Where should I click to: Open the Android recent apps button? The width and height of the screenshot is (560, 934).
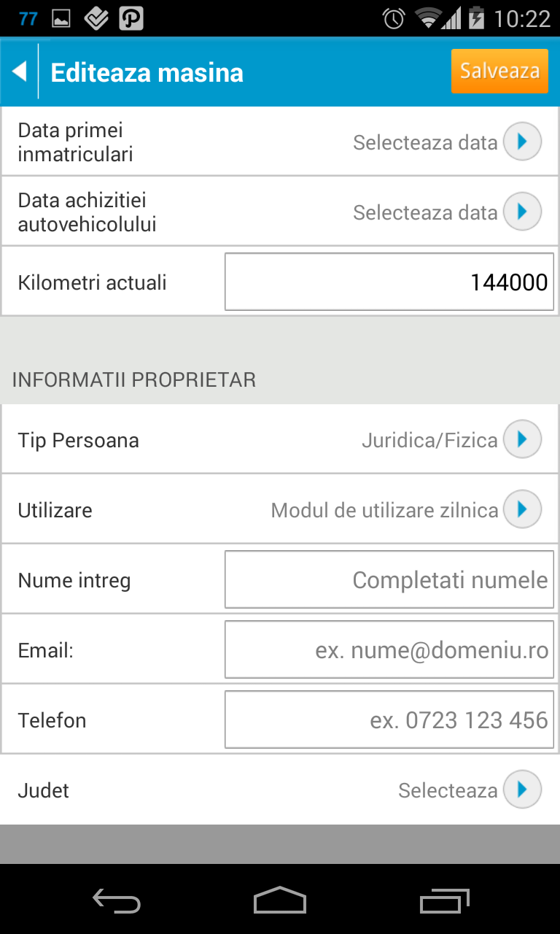coord(445,900)
